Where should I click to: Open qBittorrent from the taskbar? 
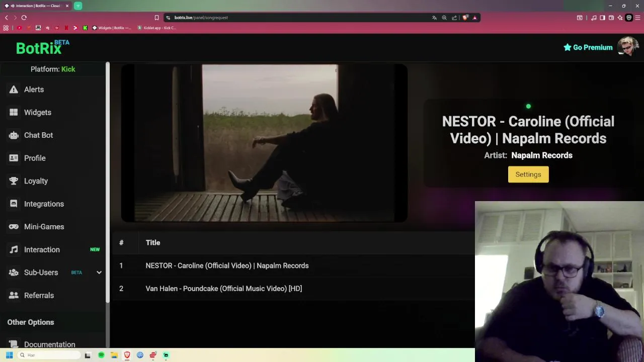tap(140, 355)
